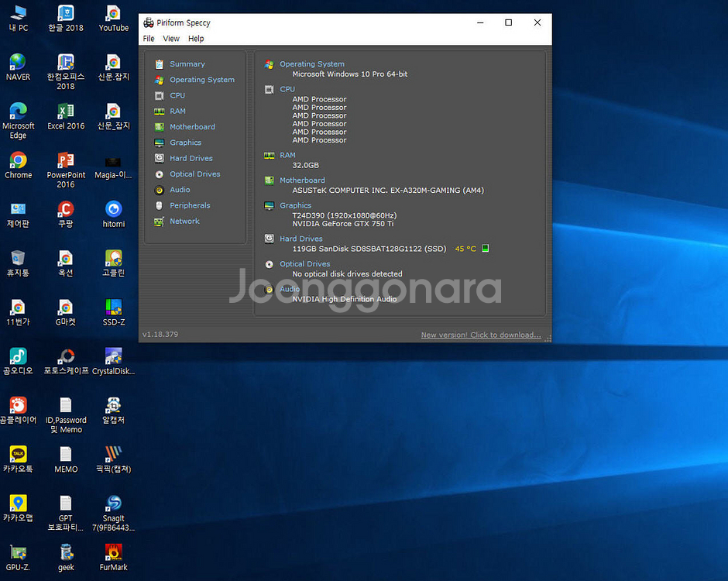Click the Motherboard heading in summary pane

click(302, 180)
